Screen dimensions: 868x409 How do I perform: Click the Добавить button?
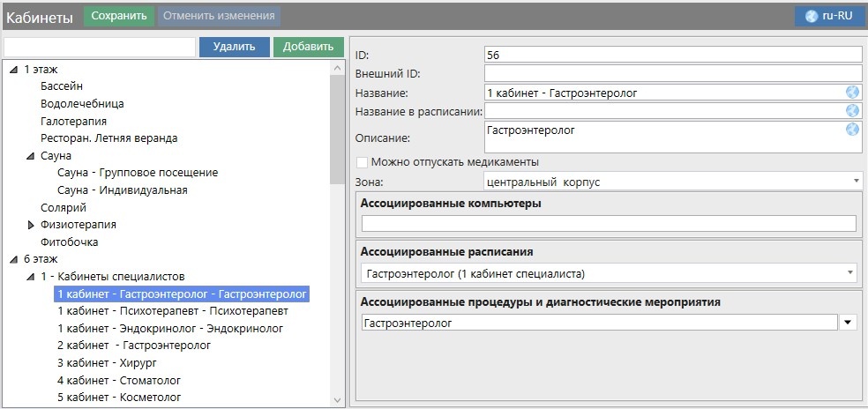tap(308, 47)
